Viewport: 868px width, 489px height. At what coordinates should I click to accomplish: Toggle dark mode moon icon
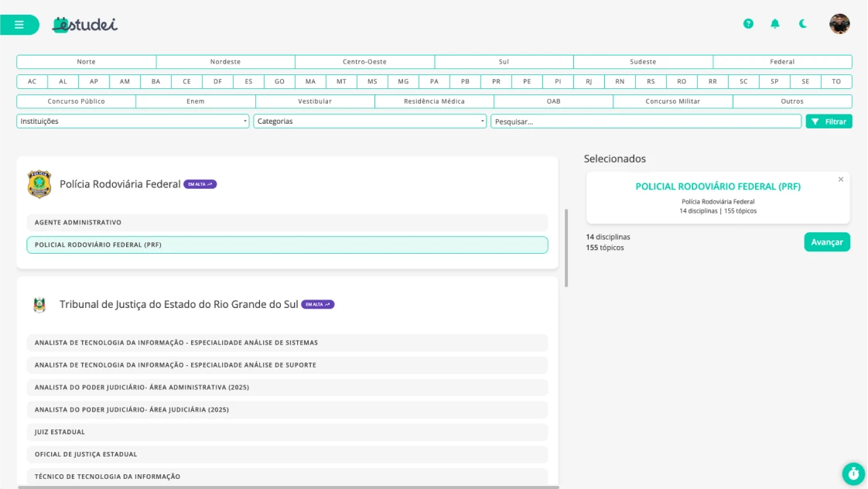coord(803,24)
